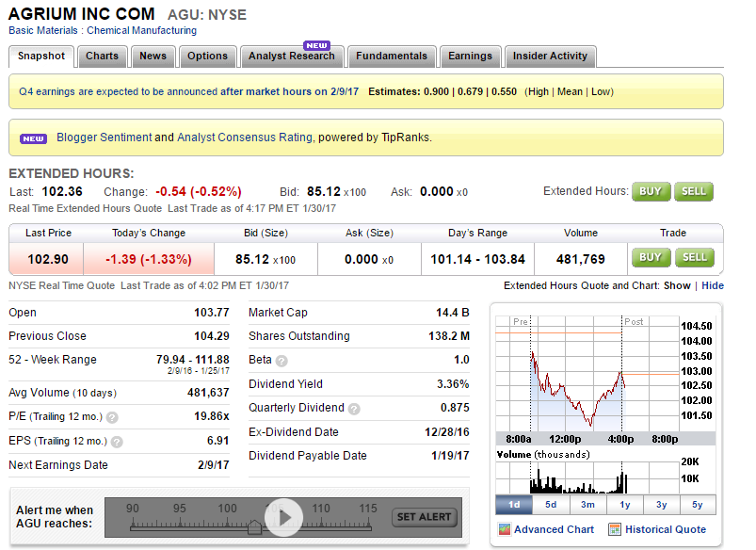Image resolution: width=756 pixels, height=550 pixels.
Task: Select the Fundamentals tab
Action: click(392, 56)
